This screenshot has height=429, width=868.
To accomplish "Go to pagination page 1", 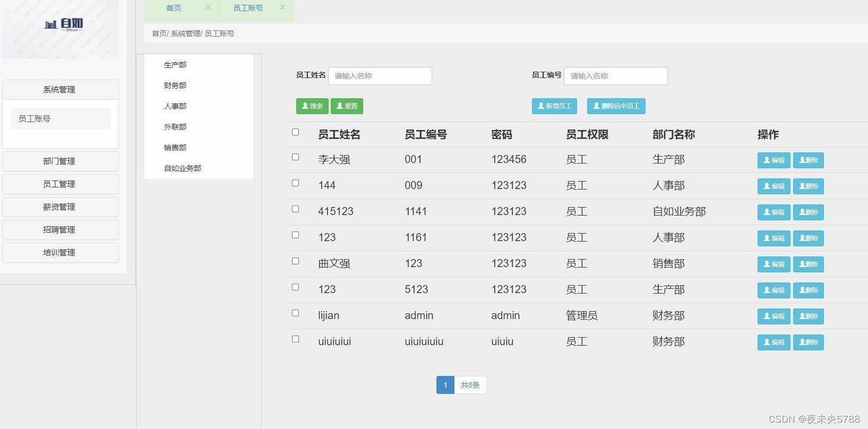I will [445, 385].
